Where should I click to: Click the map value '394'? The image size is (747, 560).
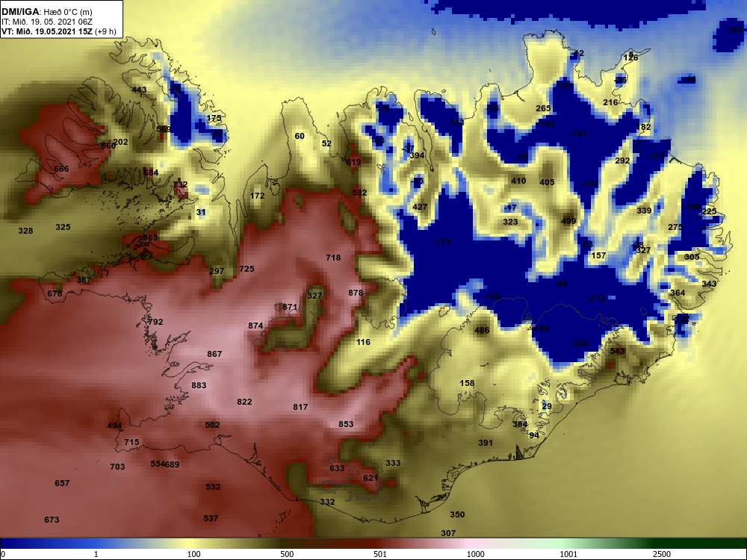(417, 155)
